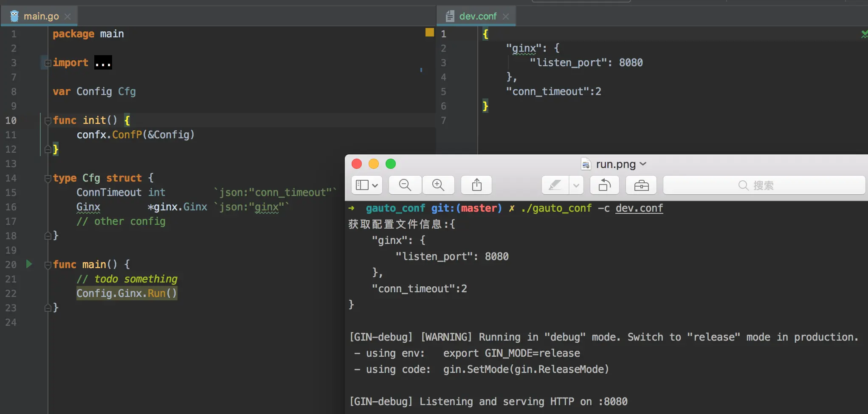
Task: Click "export GIN_MODE=release" in run.png
Action: point(512,353)
